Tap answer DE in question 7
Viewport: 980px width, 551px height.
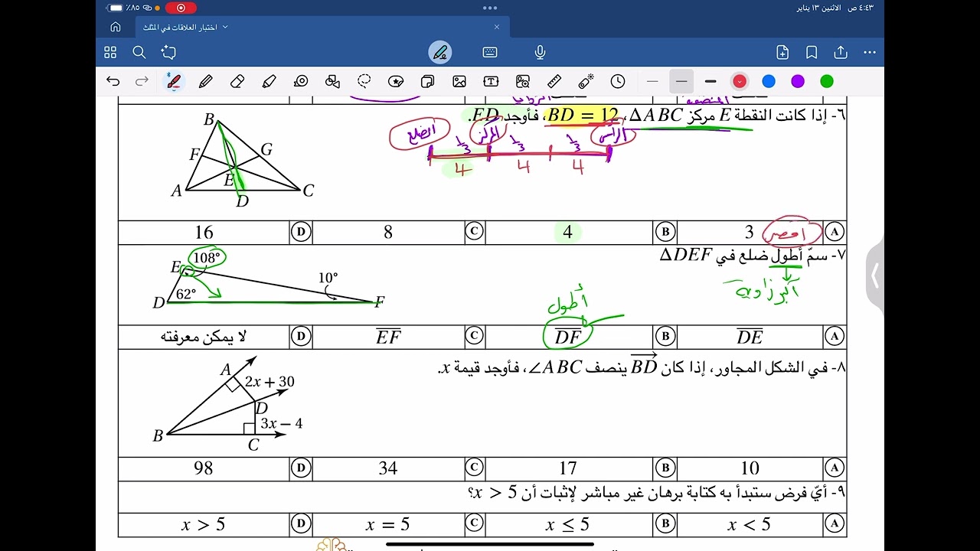(x=750, y=336)
